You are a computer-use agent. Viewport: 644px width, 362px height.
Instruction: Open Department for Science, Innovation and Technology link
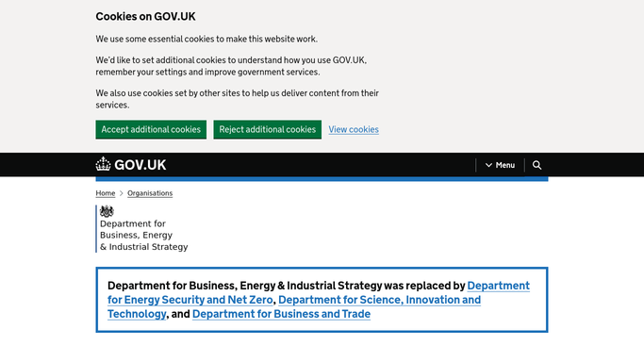[x=379, y=300]
